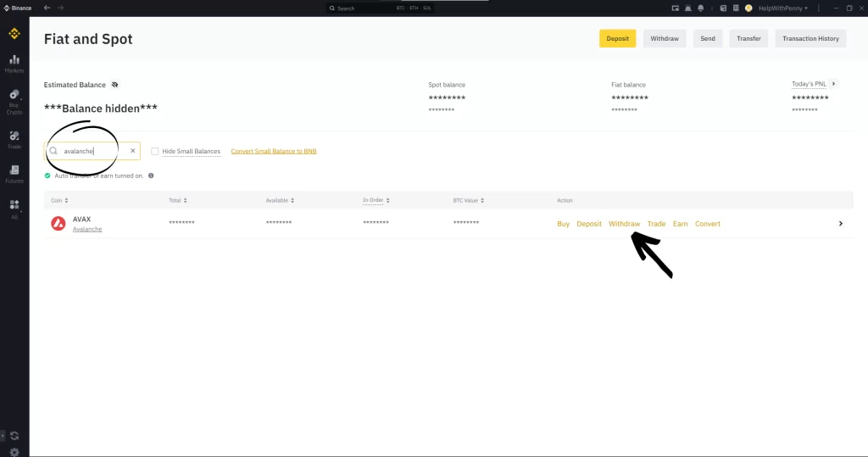Select ETH shortcut in top search

click(414, 8)
